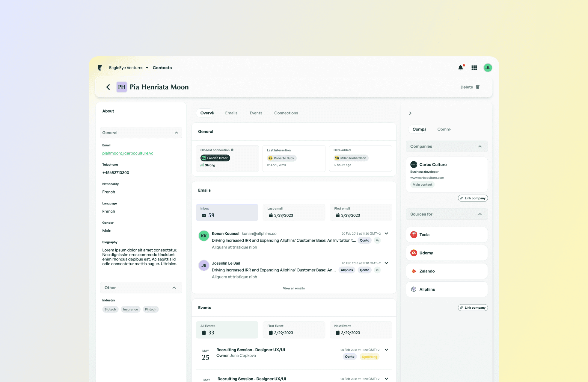The height and width of the screenshot is (382, 588).
Task: Collapse the General section in About
Action: click(176, 133)
